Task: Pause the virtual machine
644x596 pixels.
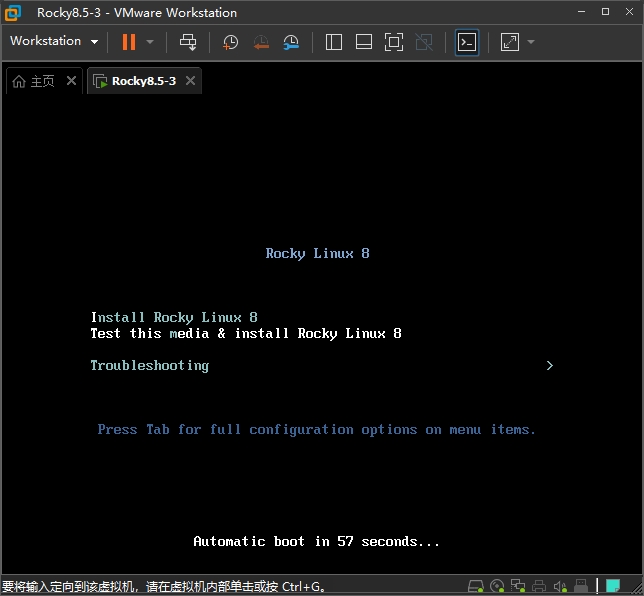Action: click(129, 41)
